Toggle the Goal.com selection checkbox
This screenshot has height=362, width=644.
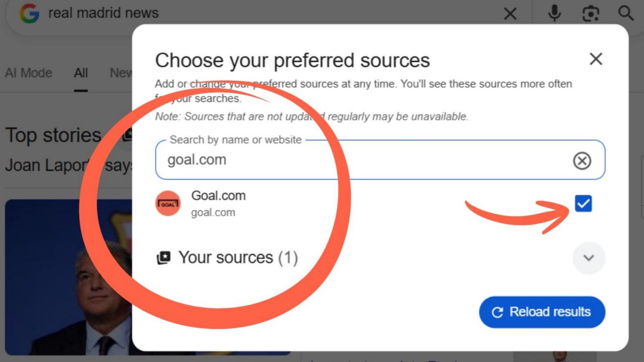click(x=583, y=203)
